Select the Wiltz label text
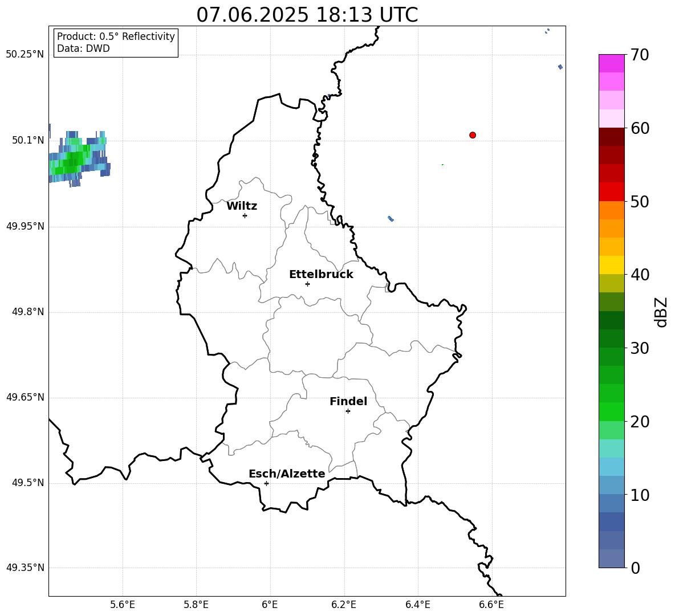This screenshot has width=675, height=616. 242,206
